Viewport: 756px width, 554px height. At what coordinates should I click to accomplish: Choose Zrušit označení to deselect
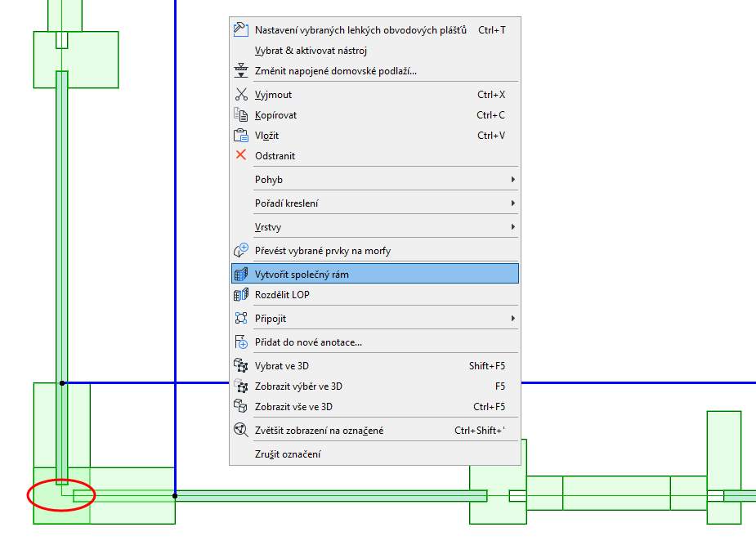pos(374,453)
